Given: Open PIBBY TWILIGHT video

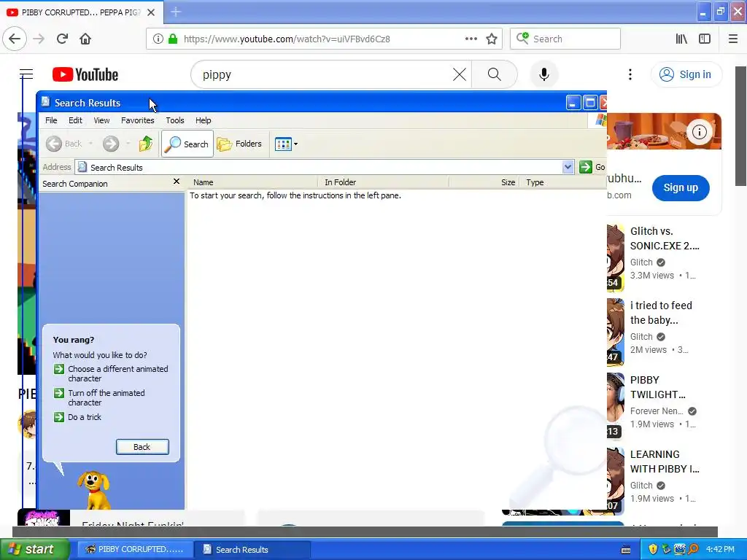Looking at the screenshot, I should [x=657, y=387].
